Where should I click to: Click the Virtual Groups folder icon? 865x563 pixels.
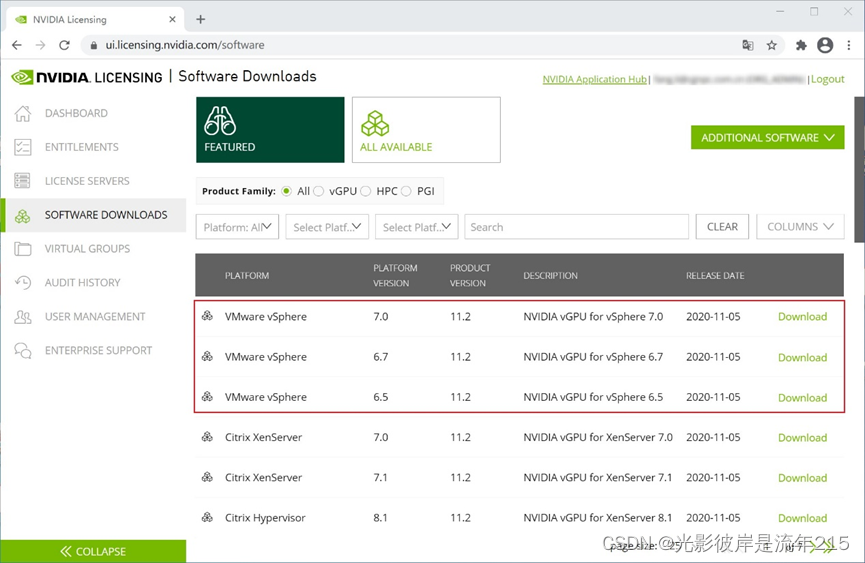(23, 249)
